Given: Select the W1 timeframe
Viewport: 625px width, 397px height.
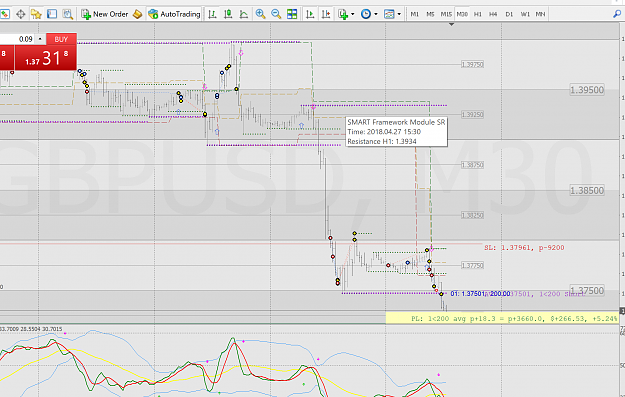Looking at the screenshot, I should coord(525,14).
